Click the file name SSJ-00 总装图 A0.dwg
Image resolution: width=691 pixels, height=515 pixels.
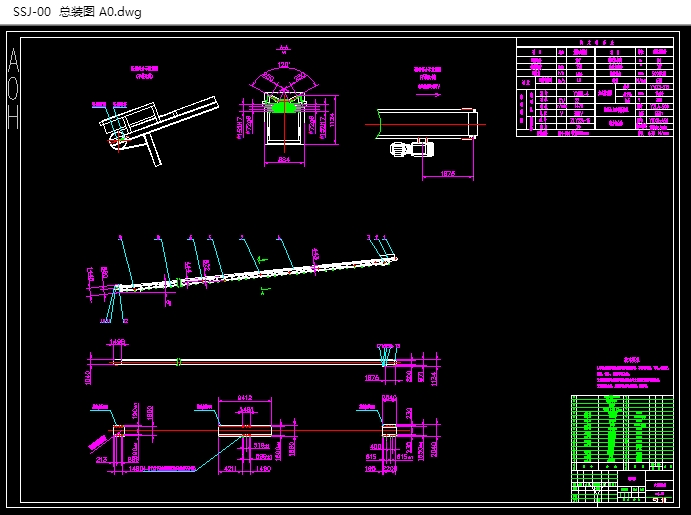tap(77, 12)
